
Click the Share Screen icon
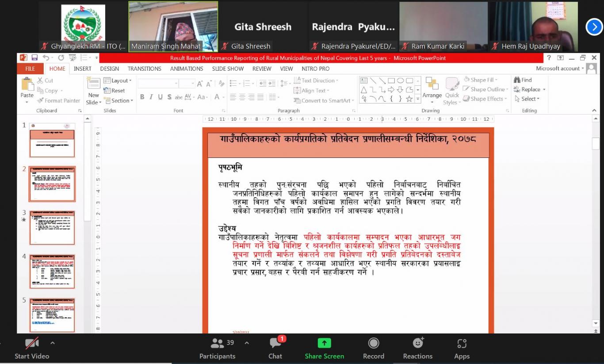pos(324,344)
